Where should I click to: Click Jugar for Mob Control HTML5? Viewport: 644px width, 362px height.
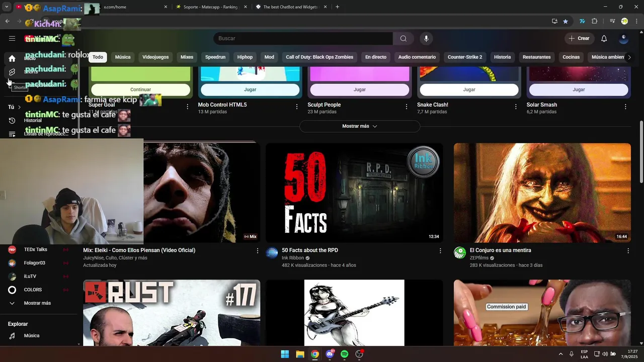pyautogui.click(x=250, y=89)
